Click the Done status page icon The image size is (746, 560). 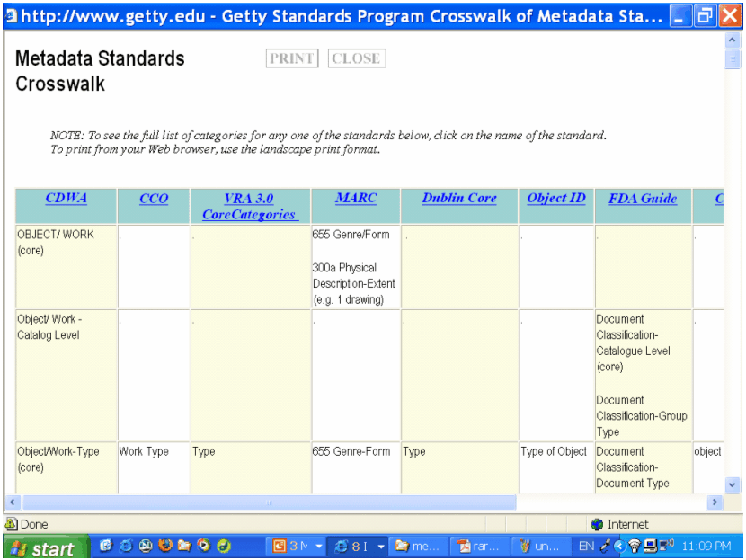12,524
